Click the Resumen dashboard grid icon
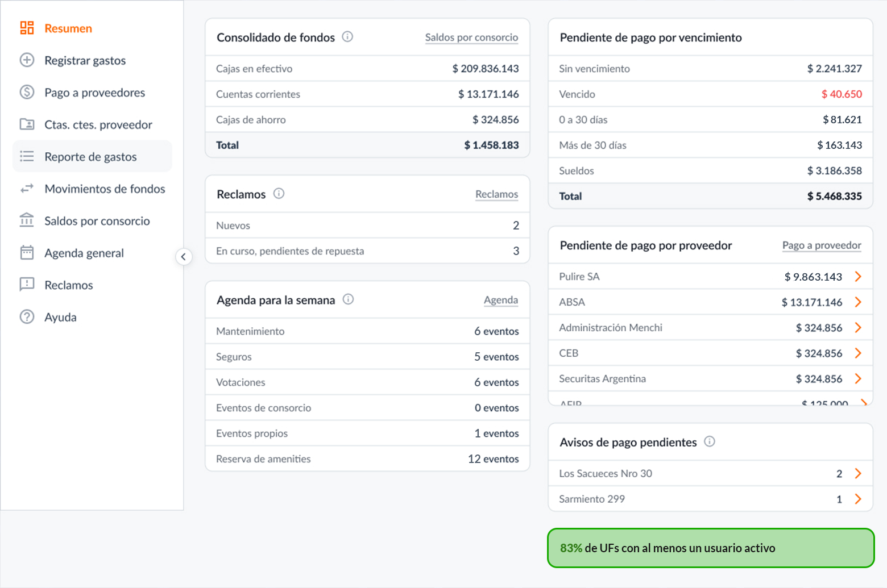Screen dimensions: 887x588 [27, 28]
